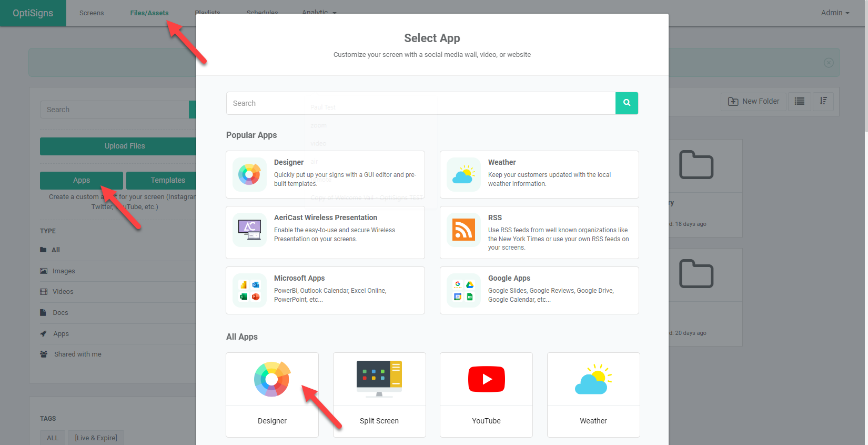Switch to list view icon
Viewport: 868px width, 445px height.
[799, 101]
